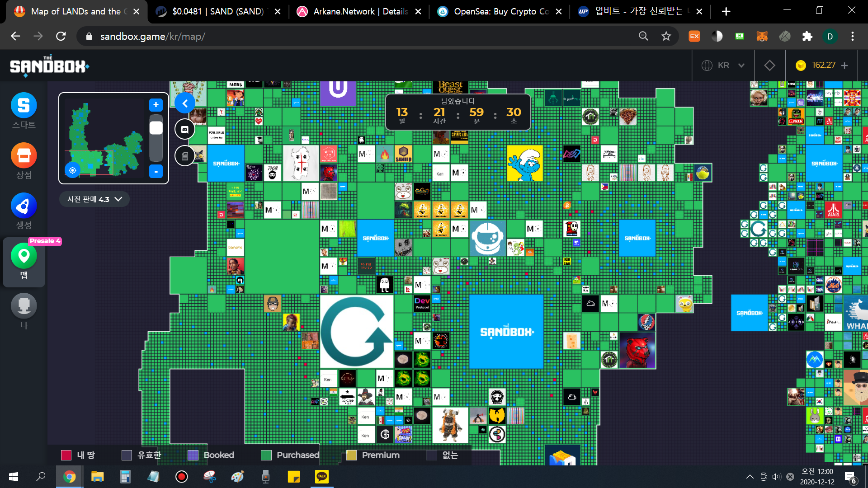Click the minimap overview thumbnail

(105, 138)
